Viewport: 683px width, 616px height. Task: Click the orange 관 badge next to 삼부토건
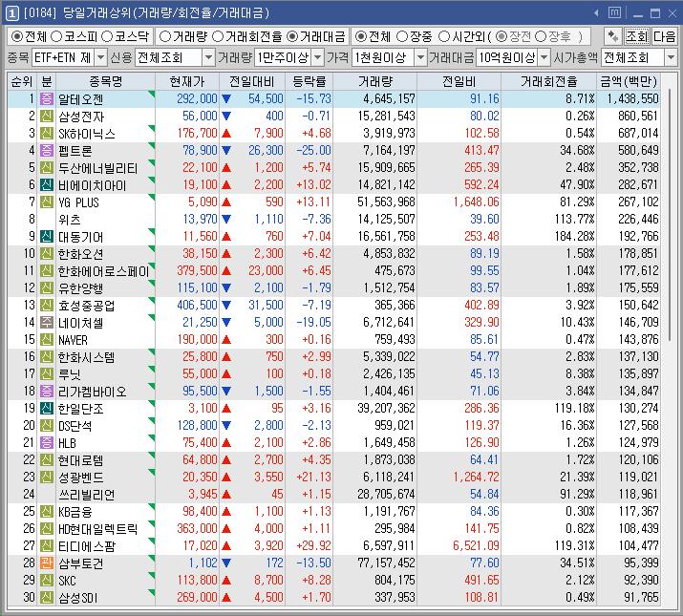pyautogui.click(x=47, y=563)
